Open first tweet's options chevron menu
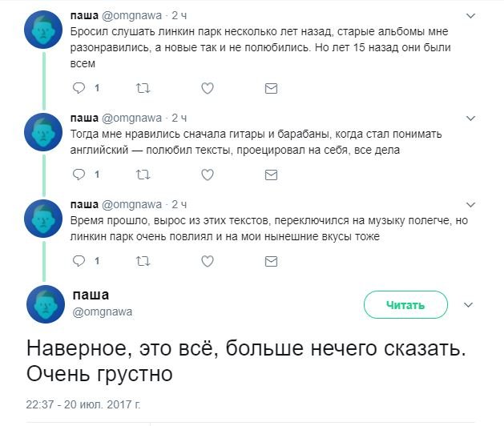 (x=470, y=15)
